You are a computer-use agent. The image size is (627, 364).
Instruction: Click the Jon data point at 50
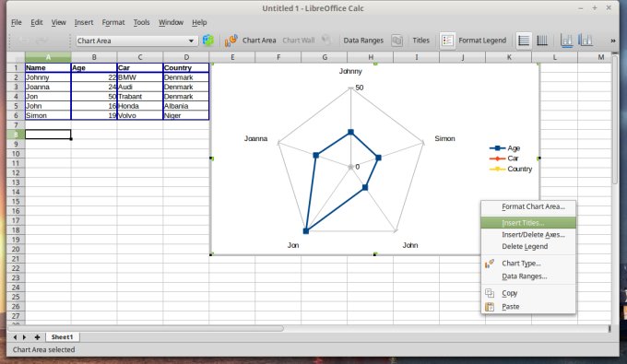[306, 231]
